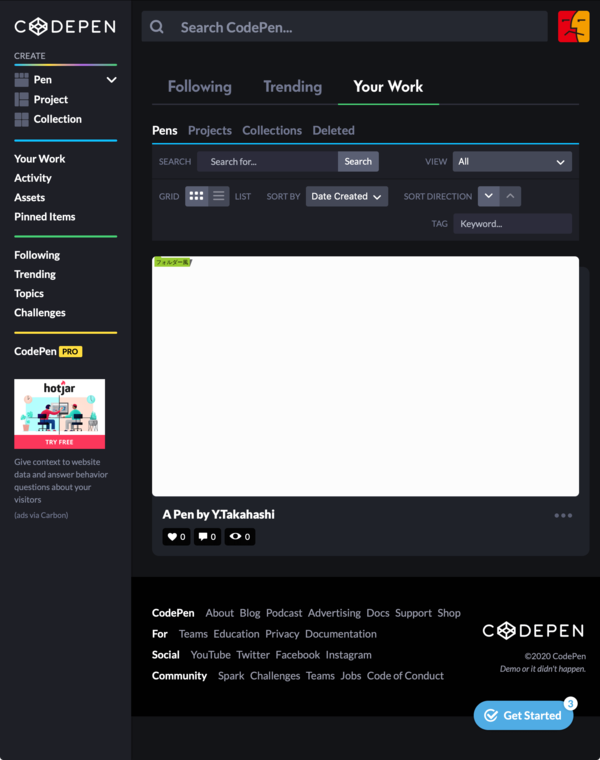Open Activity in sidebar
600x760 pixels.
(33, 178)
